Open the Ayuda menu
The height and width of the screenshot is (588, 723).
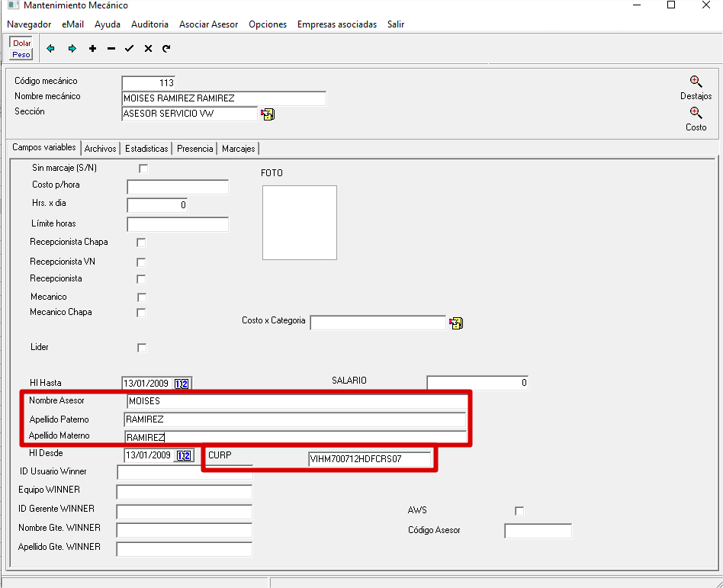point(108,24)
